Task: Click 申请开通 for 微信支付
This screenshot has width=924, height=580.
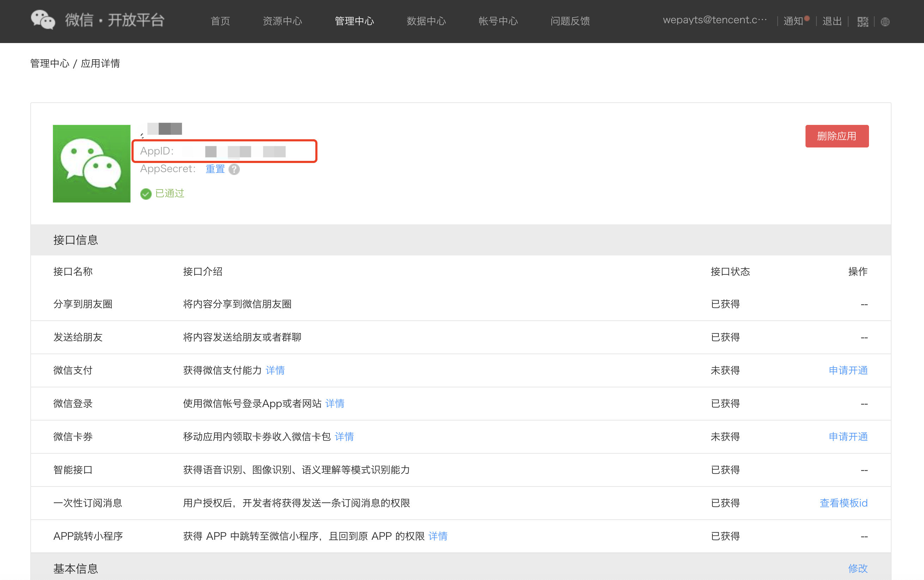Action: pos(848,370)
